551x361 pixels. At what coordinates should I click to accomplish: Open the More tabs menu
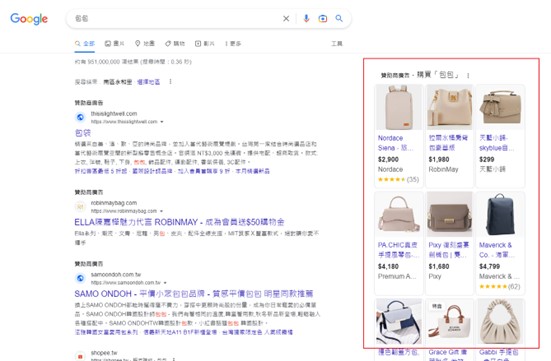point(233,44)
